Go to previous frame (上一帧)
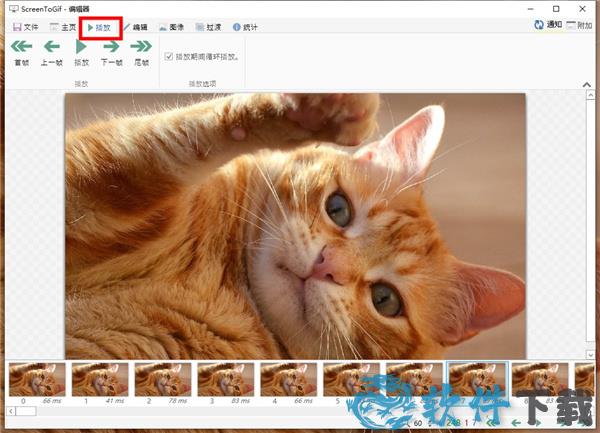The height and width of the screenshot is (433, 600). [52, 48]
